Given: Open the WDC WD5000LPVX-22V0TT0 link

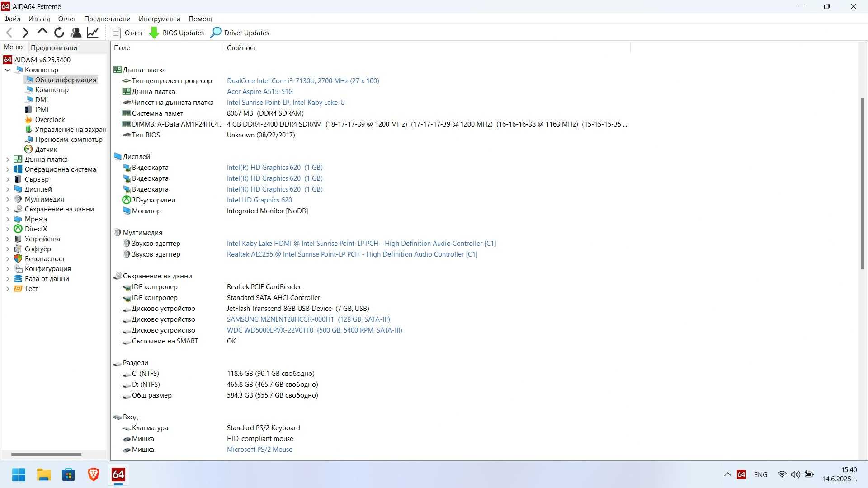Looking at the screenshot, I should click(315, 330).
